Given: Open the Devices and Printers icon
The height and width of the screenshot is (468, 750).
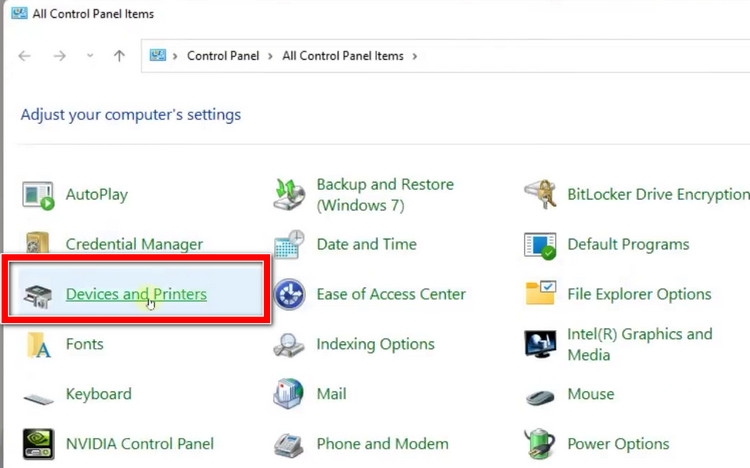Looking at the screenshot, I should pyautogui.click(x=38, y=296).
